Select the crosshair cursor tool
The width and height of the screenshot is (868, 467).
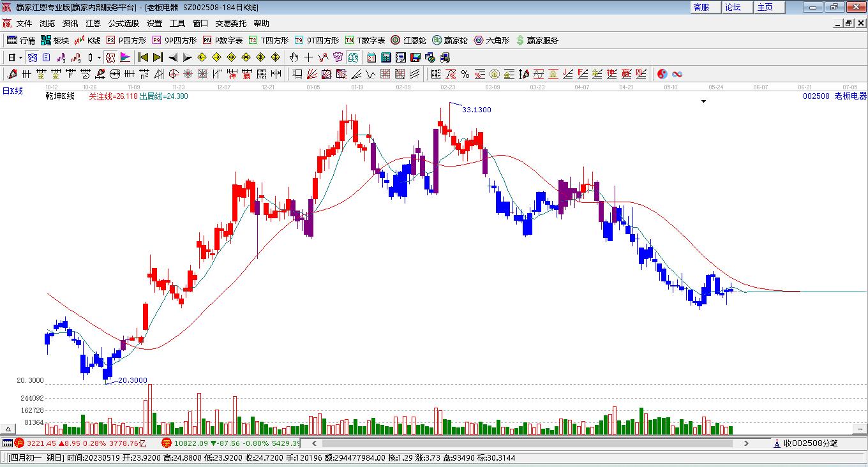pyautogui.click(x=309, y=57)
